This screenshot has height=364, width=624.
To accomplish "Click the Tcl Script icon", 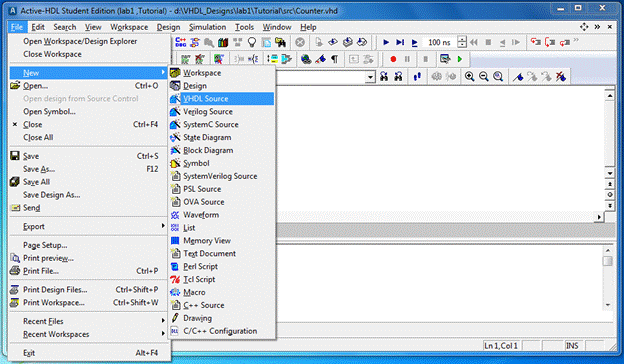I will click(x=175, y=279).
